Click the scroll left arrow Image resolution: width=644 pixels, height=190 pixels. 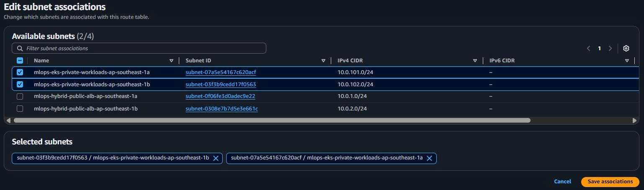(x=8, y=121)
